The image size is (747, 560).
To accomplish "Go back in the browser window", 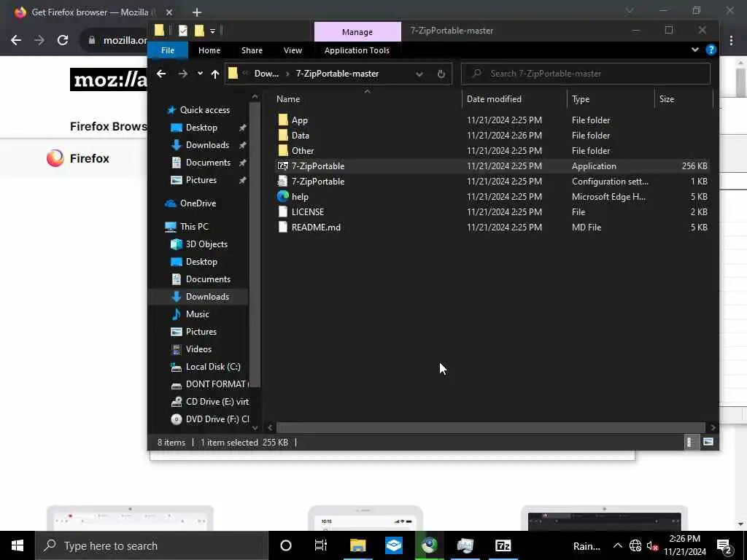I will point(16,40).
